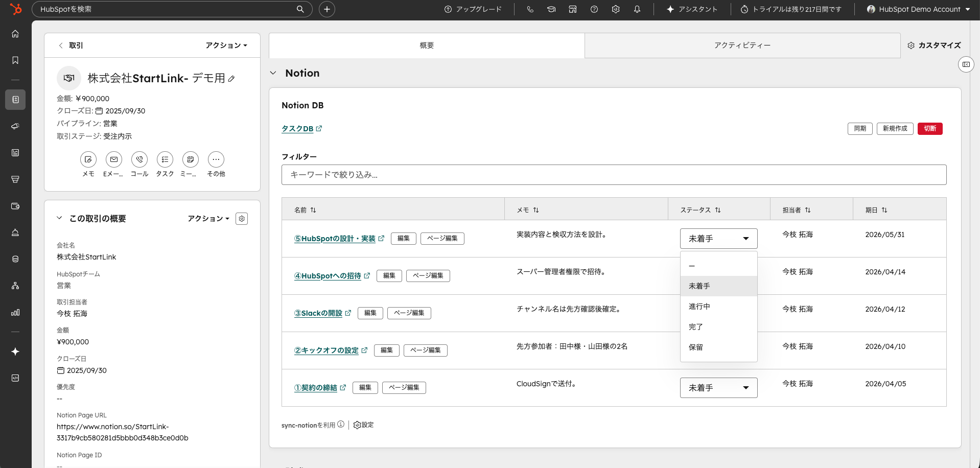Sort table by ステータス column
The image size is (980, 468).
pyautogui.click(x=701, y=210)
